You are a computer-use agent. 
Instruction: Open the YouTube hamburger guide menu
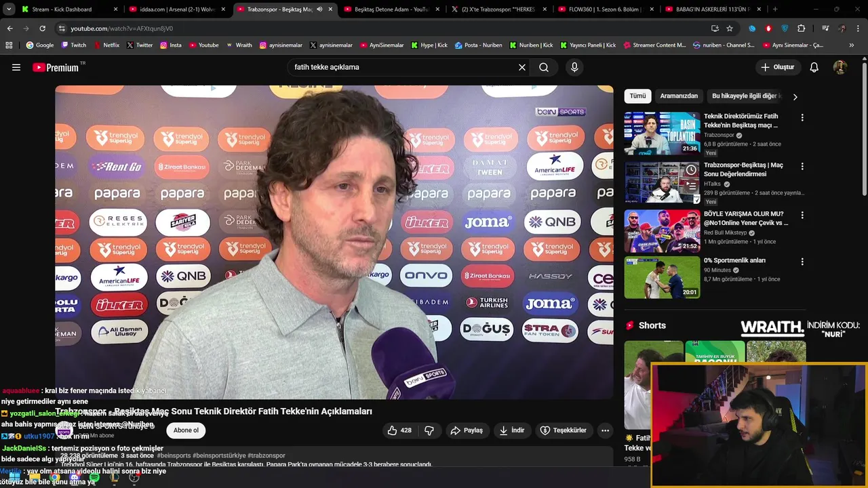16,67
